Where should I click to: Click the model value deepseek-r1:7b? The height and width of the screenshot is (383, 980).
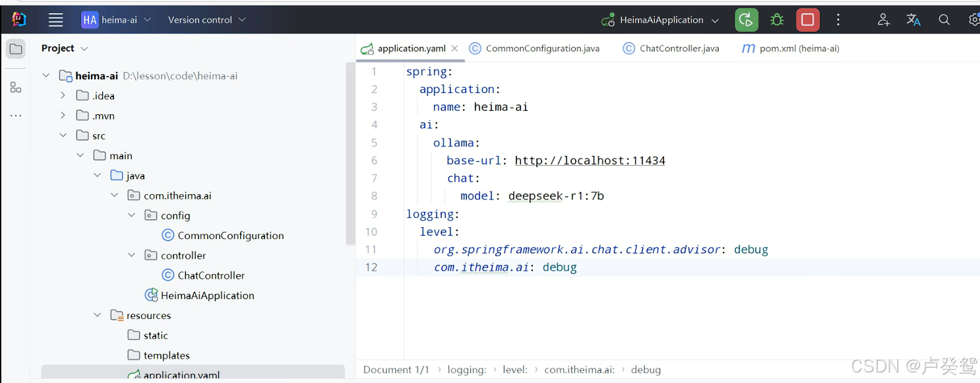point(556,196)
